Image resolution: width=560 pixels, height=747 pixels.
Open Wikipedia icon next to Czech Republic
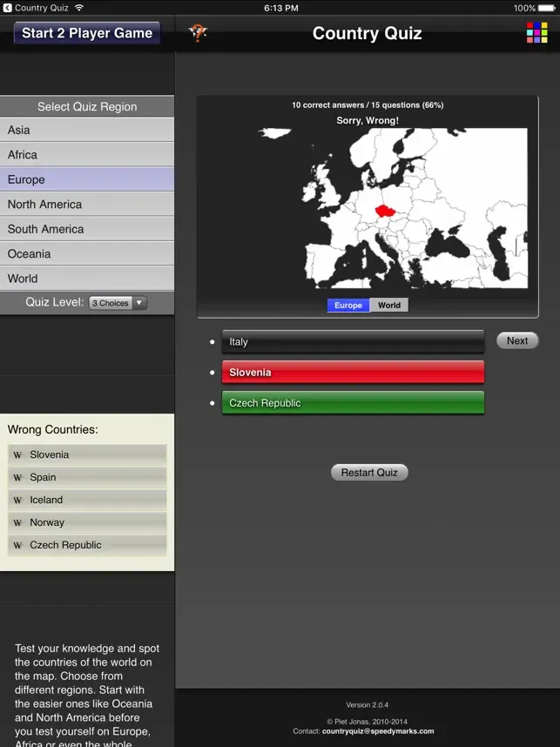point(17,546)
